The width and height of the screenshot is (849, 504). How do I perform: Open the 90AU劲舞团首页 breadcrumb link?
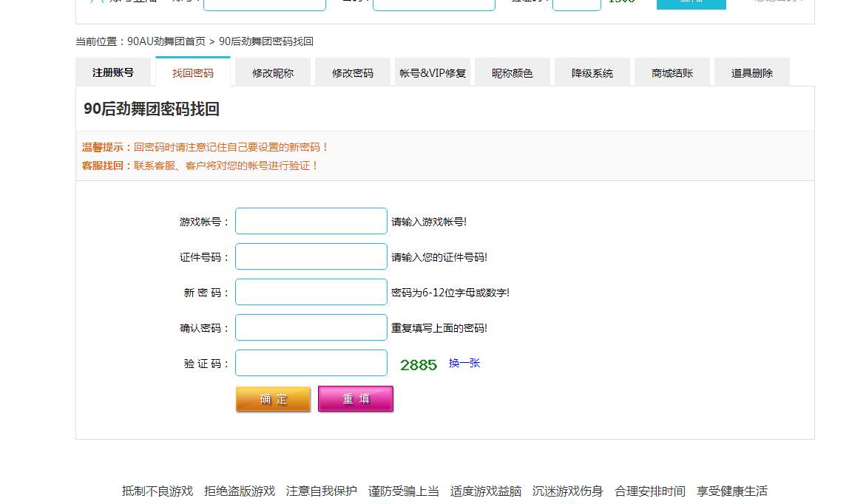tap(166, 41)
